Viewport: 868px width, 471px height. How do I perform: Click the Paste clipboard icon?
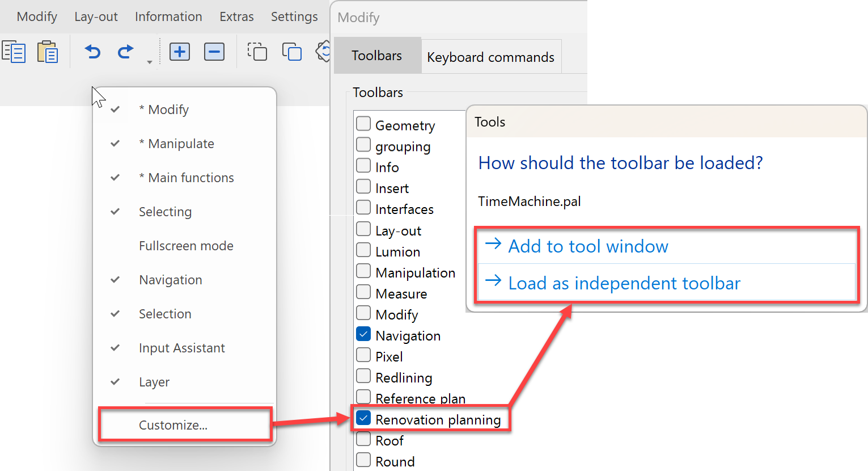[48, 52]
